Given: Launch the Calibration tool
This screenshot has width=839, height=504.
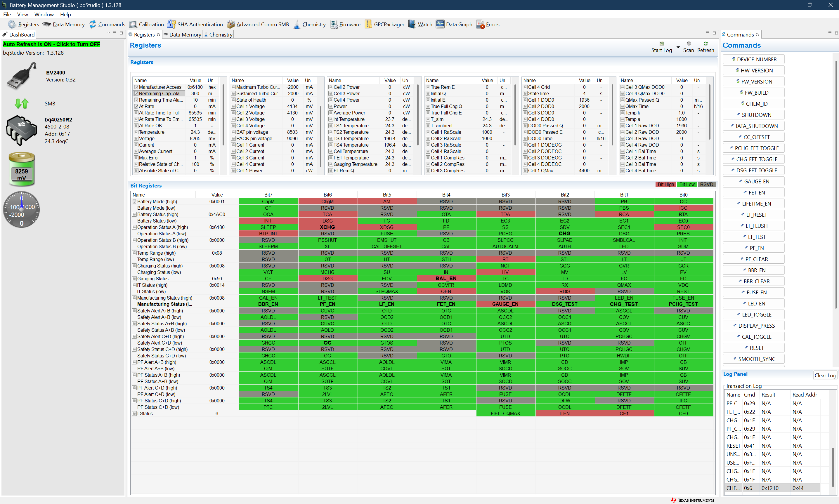Looking at the screenshot, I should coord(146,25).
